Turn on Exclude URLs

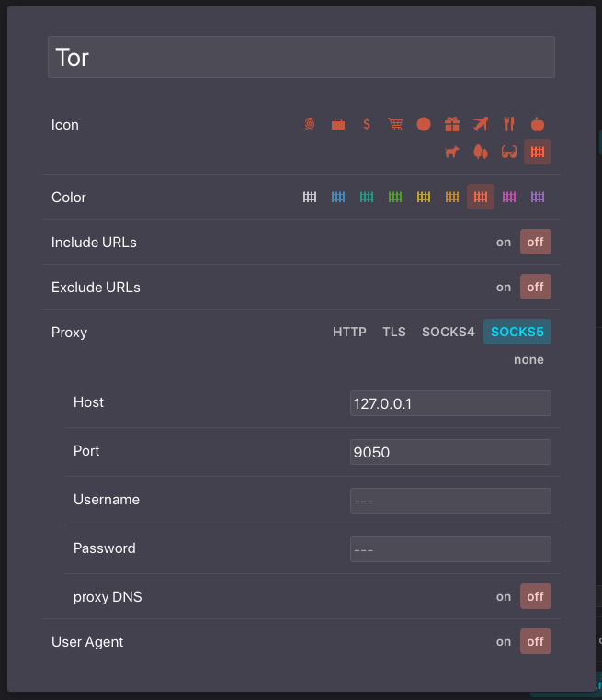click(504, 287)
